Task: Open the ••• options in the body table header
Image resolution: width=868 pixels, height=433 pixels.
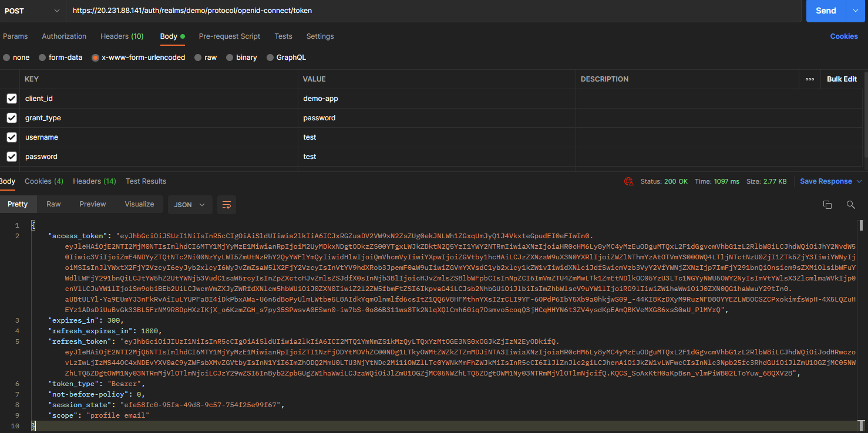Action: pyautogui.click(x=810, y=79)
